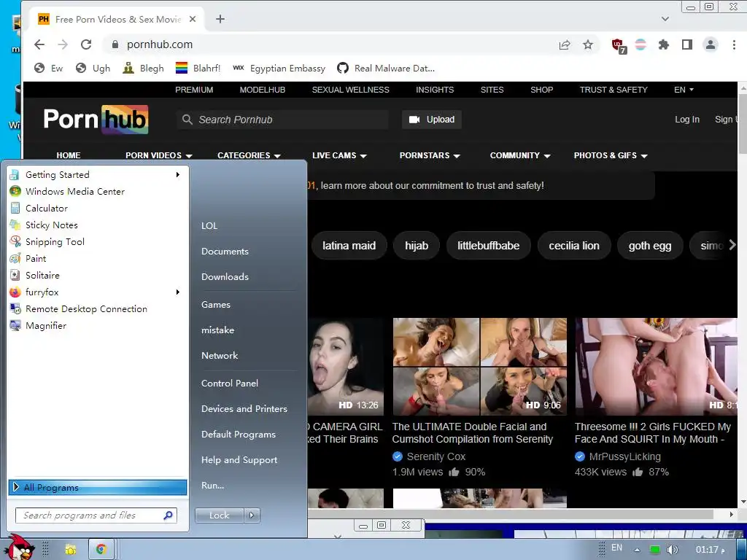Expand All Programs
Image resolution: width=747 pixels, height=560 pixels.
[x=98, y=487]
